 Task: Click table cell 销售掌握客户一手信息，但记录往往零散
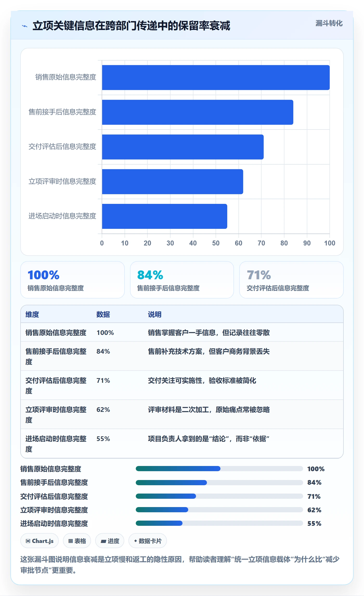click(x=209, y=333)
